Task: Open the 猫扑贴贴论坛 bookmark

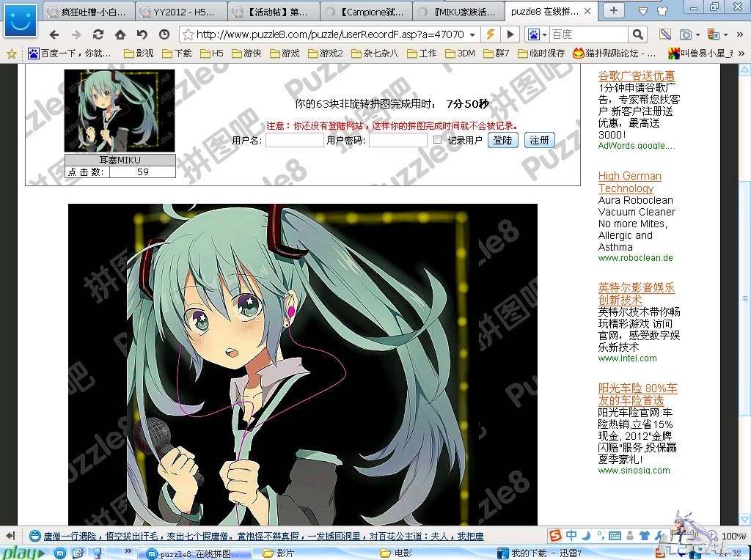Action: (615, 53)
